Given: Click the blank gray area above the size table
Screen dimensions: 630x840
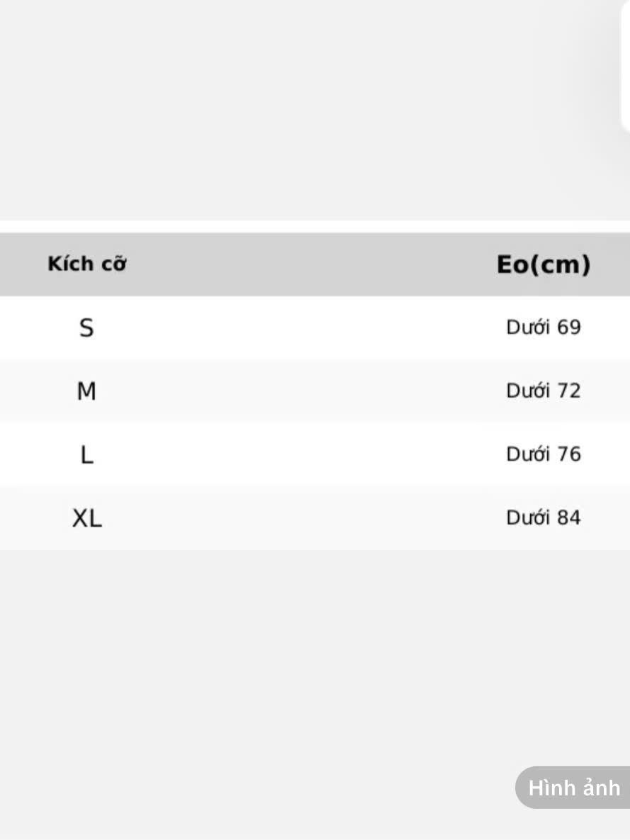Looking at the screenshot, I should pyautogui.click(x=305, y=106).
